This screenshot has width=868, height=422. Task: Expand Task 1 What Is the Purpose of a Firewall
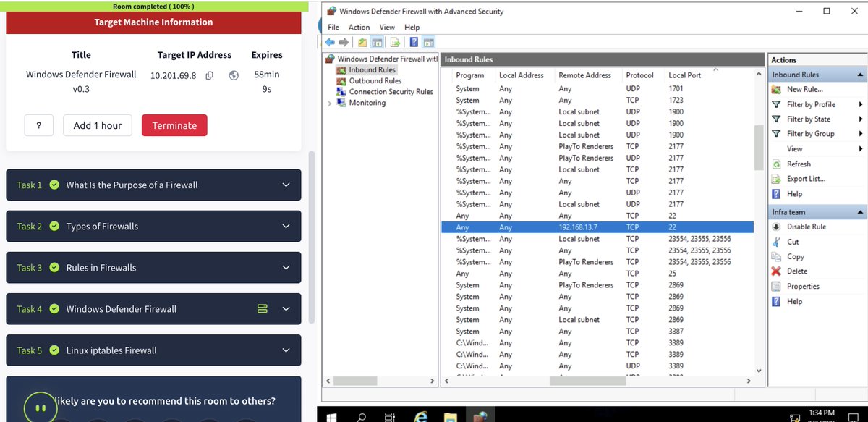click(x=153, y=185)
